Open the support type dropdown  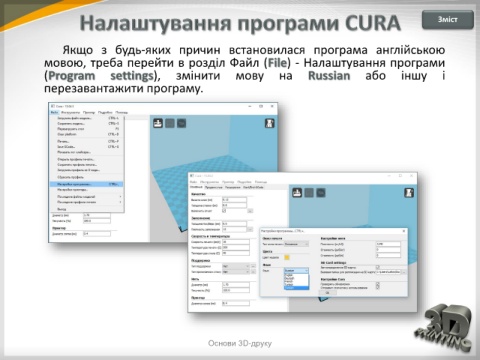236,266
